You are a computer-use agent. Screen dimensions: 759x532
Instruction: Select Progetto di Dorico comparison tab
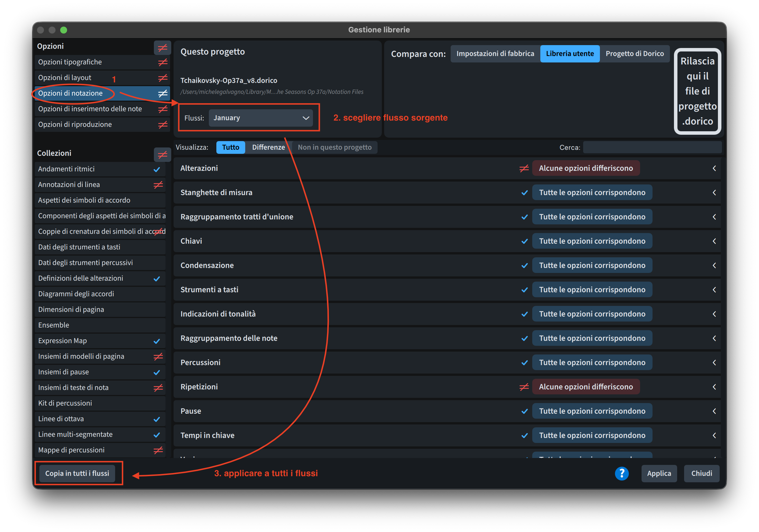click(634, 53)
